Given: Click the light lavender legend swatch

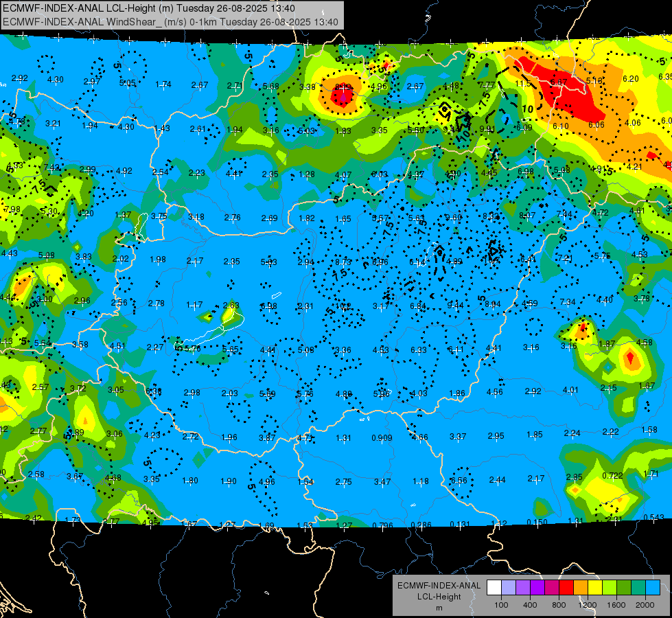Looking at the screenshot, I should click(509, 588).
